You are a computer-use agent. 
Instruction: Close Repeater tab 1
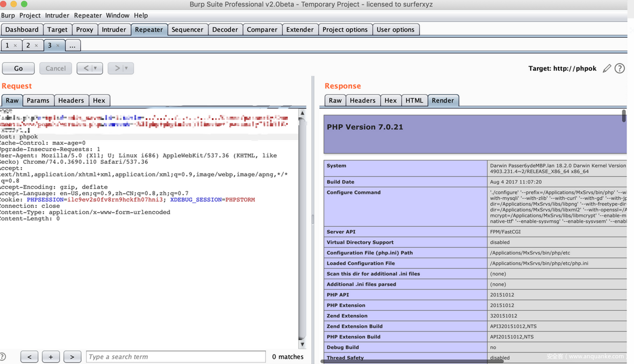[x=15, y=46]
